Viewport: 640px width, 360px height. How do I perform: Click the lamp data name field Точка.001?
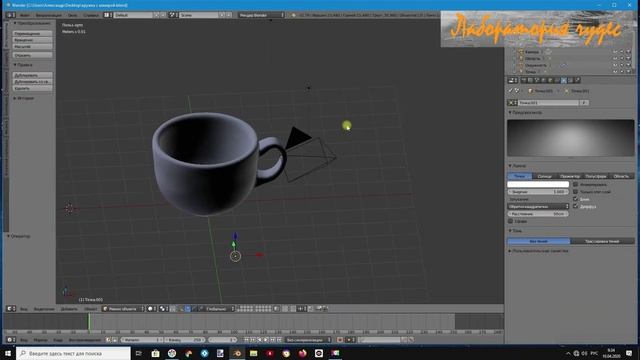tap(548, 103)
